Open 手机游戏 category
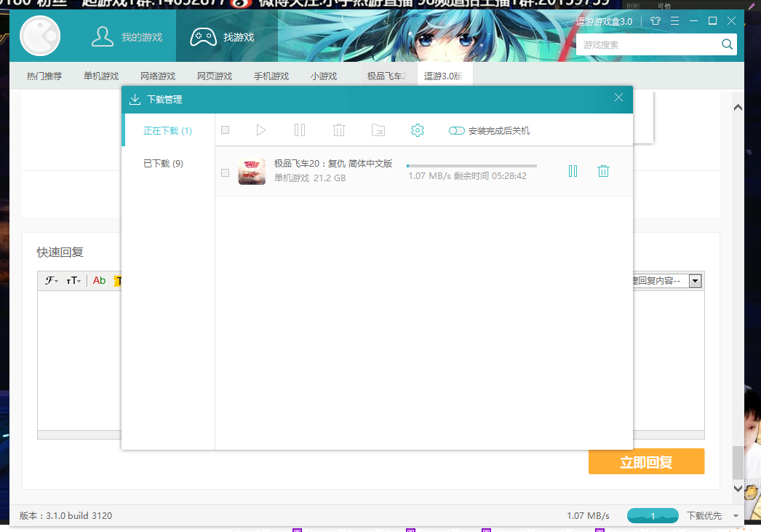Screen dimensions: 761x532 pyautogui.click(x=271, y=76)
